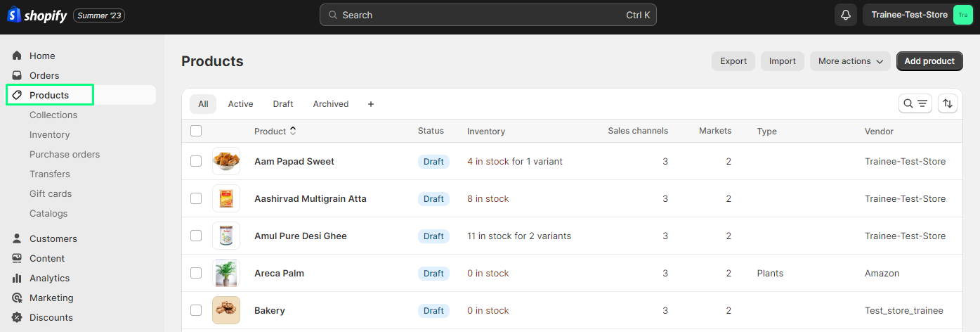Click the Discounts badge icon
This screenshot has width=980, height=332.
coord(17,317)
